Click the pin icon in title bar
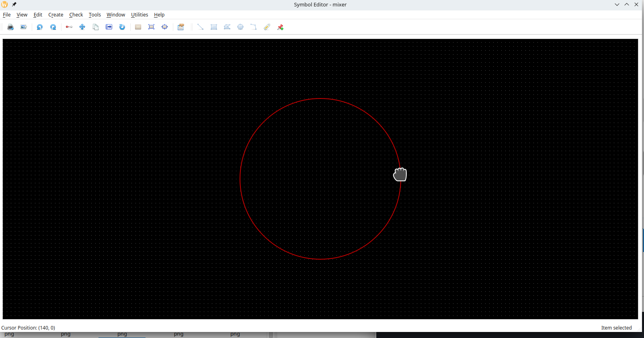 click(x=14, y=4)
